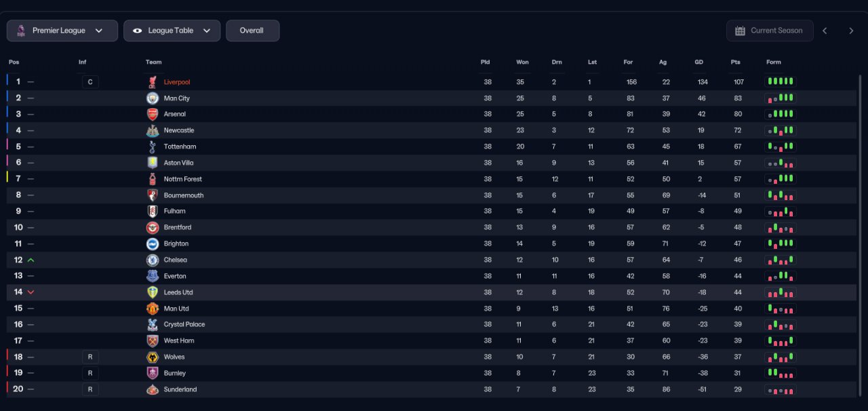Click the green up arrow beside Chelsea's position
Screen dimensions: 868x411
tap(31, 260)
